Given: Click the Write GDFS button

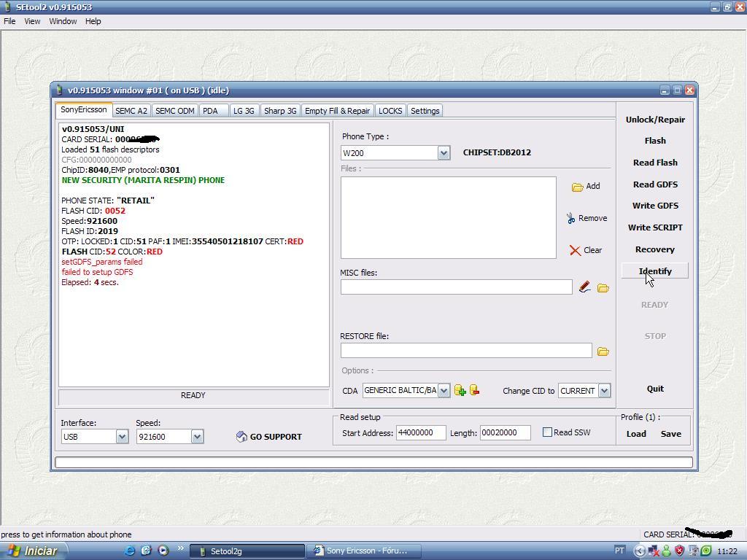Looking at the screenshot, I should tap(655, 206).
